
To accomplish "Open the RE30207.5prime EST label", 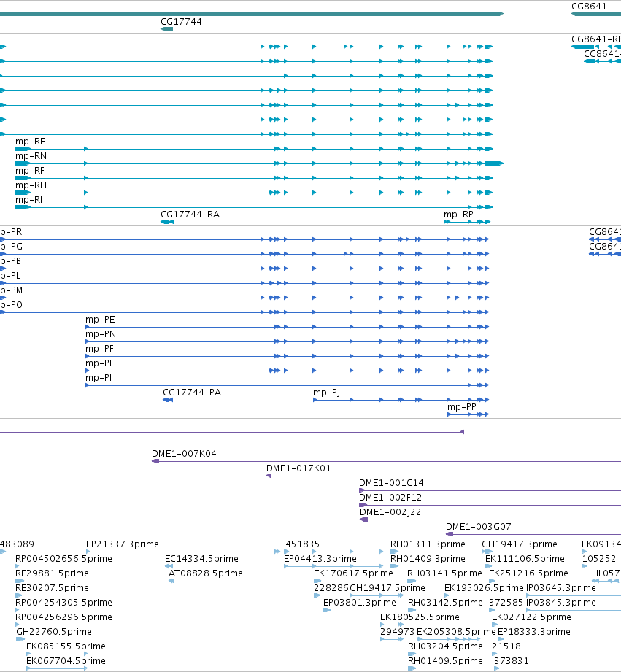I will pos(52,587).
